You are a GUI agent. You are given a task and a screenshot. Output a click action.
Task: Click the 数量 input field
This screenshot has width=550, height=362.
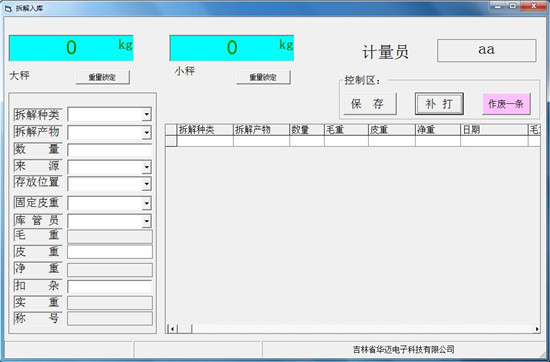(109, 150)
